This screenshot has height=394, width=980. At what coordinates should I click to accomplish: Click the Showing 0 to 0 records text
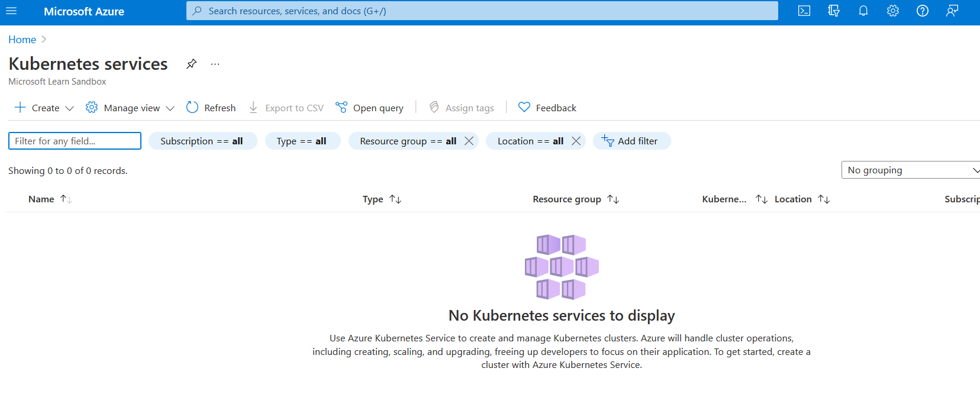tap(68, 170)
